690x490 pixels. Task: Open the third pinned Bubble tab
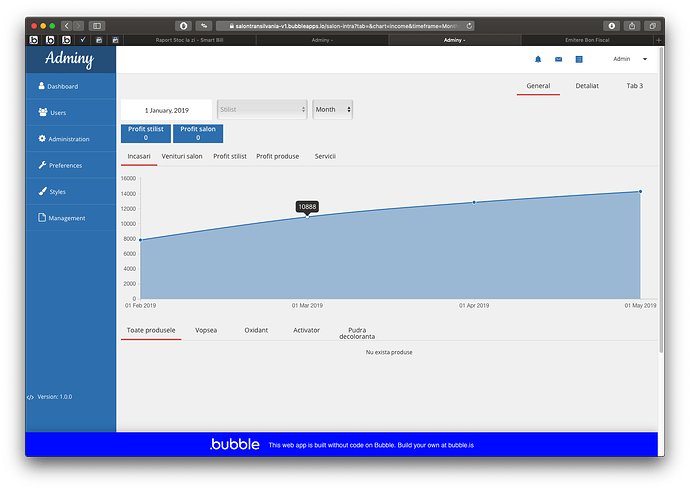point(66,40)
